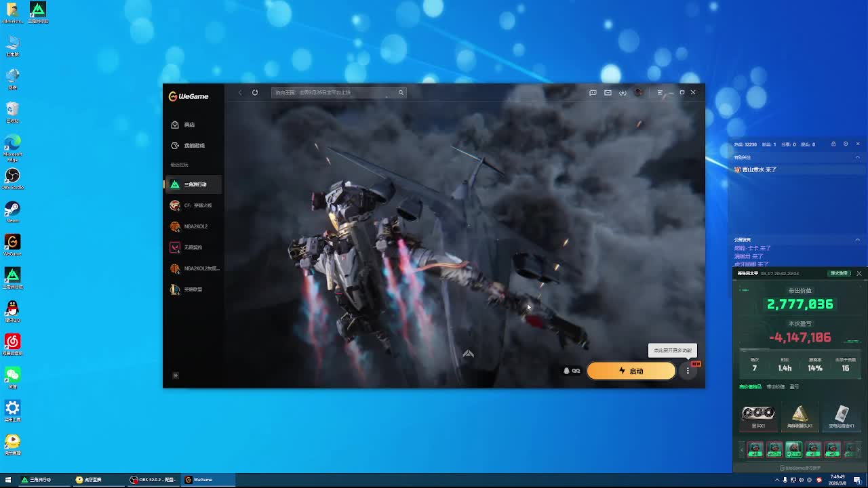
Task: Open OBS from the Windows taskbar
Action: [x=153, y=480]
